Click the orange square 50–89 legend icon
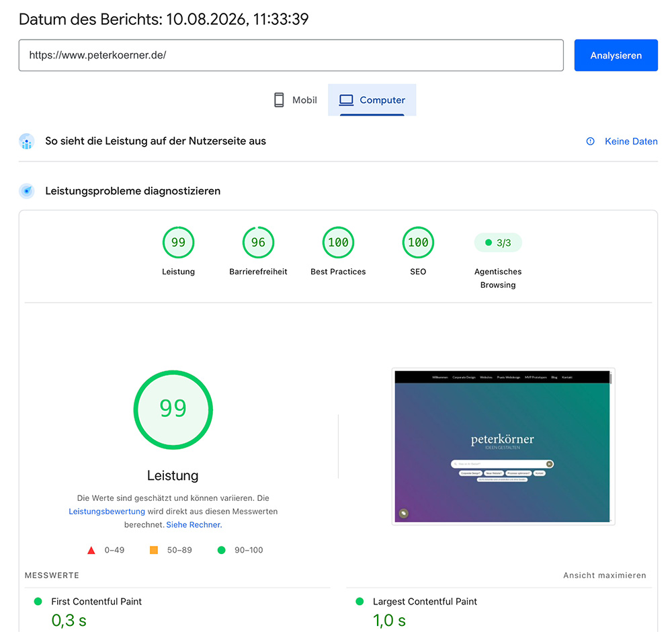672x632 pixels. tap(154, 550)
